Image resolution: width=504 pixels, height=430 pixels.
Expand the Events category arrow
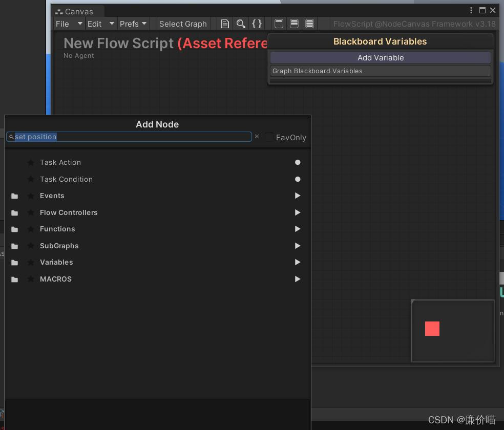tap(298, 196)
